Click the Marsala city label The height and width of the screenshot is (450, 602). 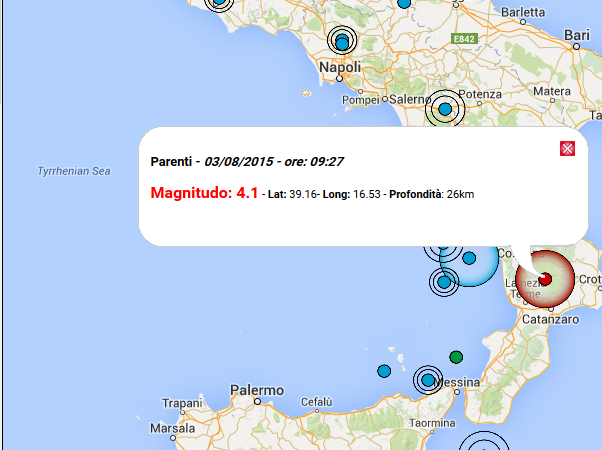pos(172,428)
